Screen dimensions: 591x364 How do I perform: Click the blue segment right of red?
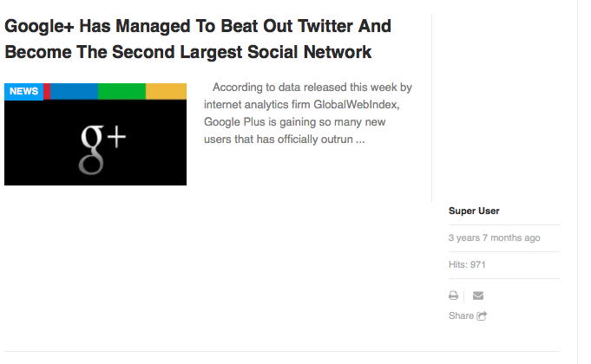click(75, 91)
